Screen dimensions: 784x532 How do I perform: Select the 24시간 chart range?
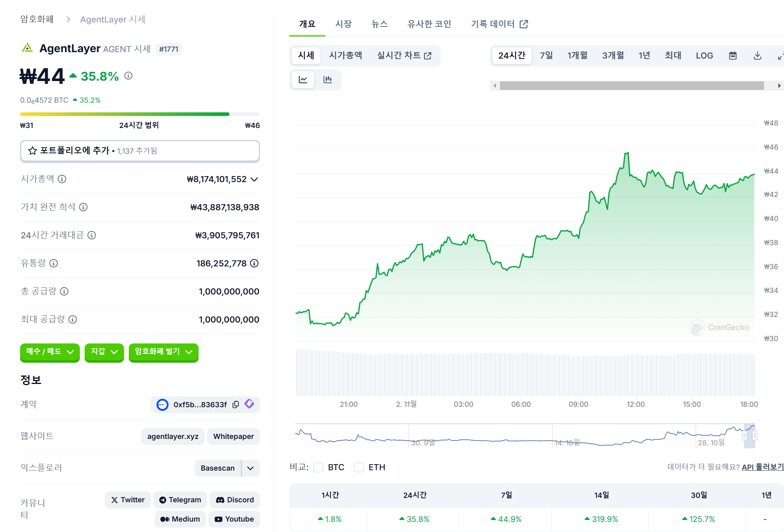512,55
